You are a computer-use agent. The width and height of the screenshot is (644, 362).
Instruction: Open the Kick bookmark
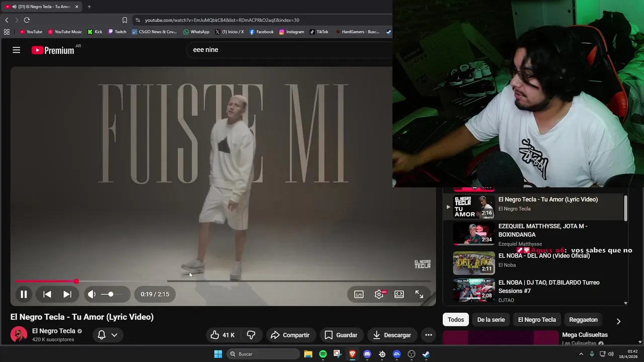tap(95, 32)
